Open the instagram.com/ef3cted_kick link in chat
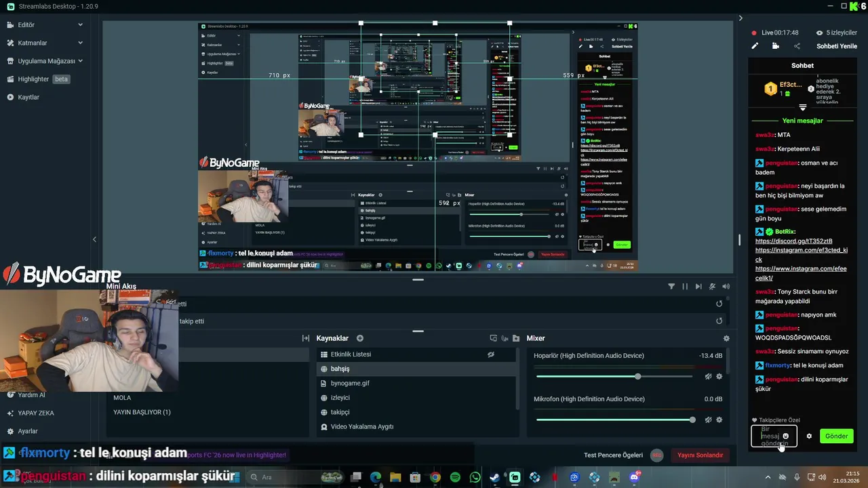This screenshot has height=488, width=868. click(802, 255)
